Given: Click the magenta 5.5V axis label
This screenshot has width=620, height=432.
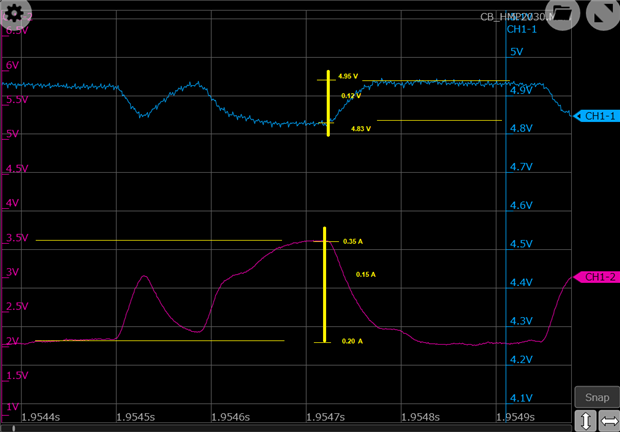Looking at the screenshot, I should tap(17, 100).
